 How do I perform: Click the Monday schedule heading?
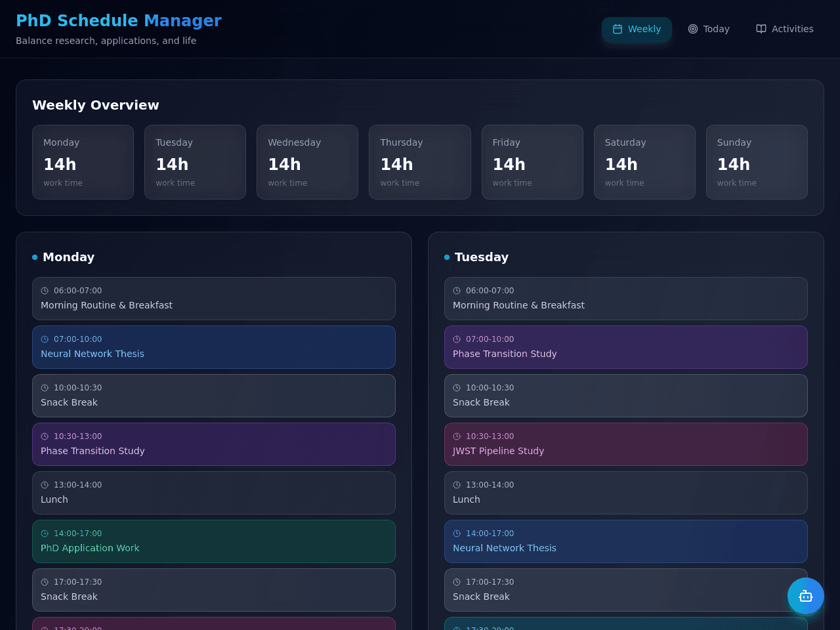[68, 257]
